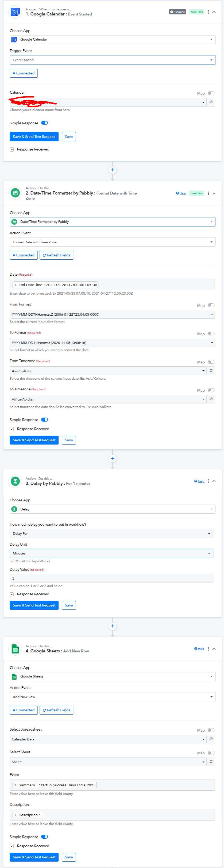Open the Delay For dropdown

tap(111, 533)
